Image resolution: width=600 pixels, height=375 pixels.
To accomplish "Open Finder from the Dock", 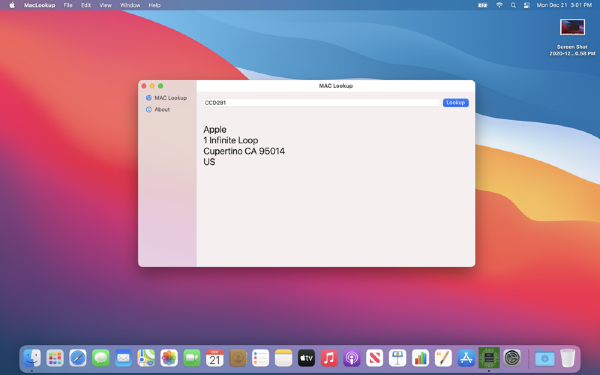I will tap(32, 358).
